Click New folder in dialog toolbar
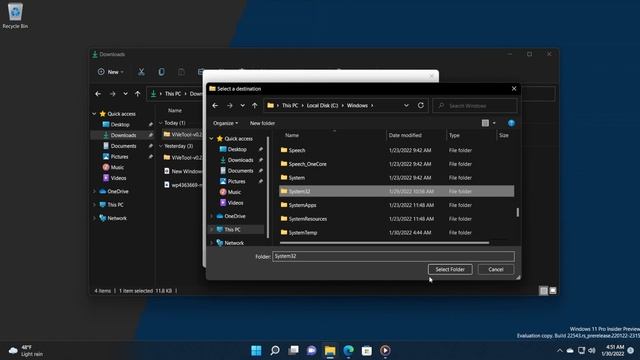This screenshot has width=640, height=360. tap(262, 123)
